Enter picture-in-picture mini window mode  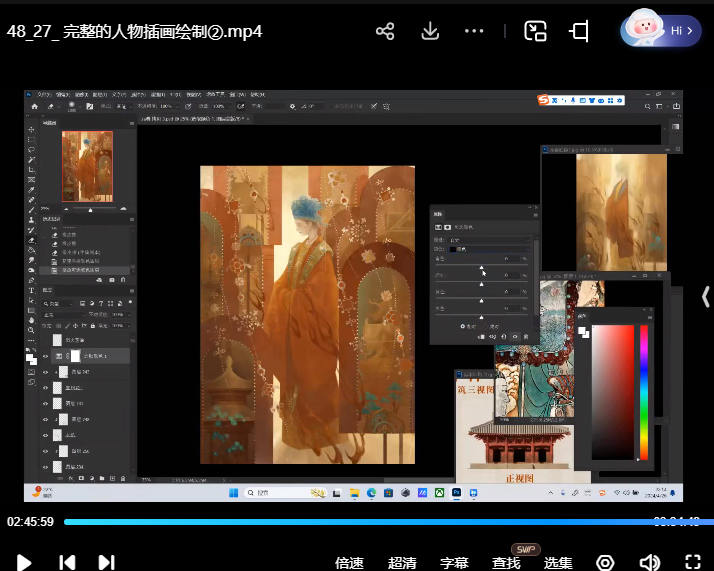click(536, 31)
